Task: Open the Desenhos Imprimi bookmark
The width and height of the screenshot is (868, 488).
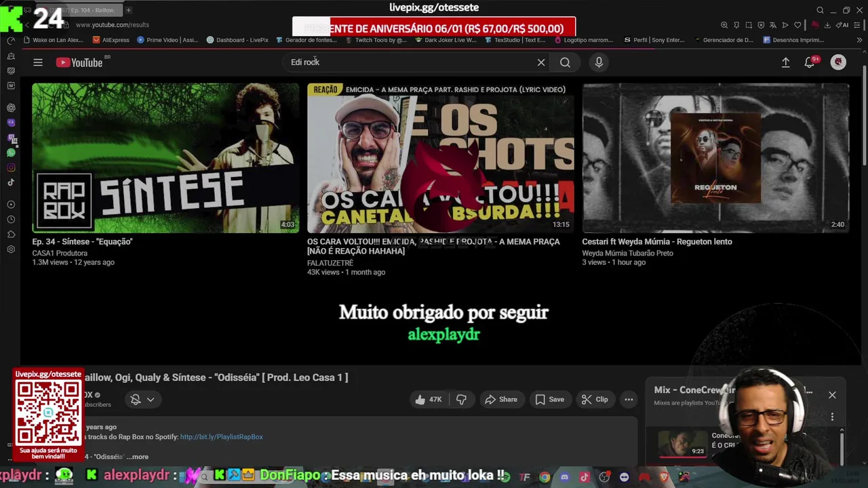Action: [x=793, y=40]
